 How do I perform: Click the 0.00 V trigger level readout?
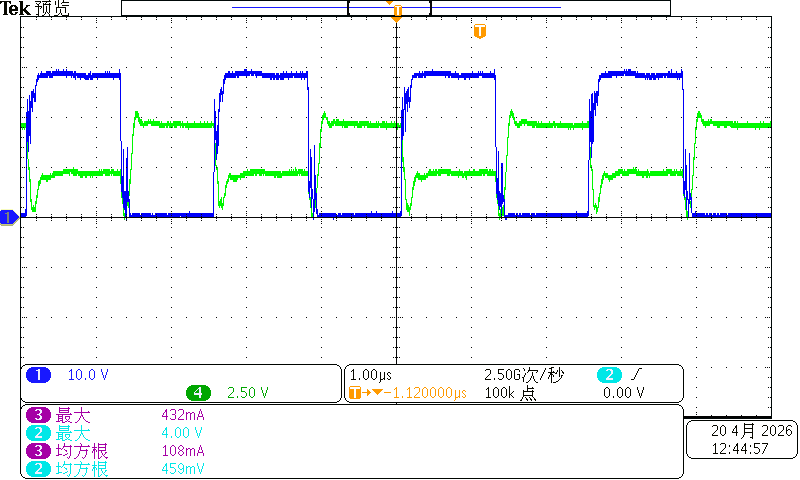click(x=623, y=393)
